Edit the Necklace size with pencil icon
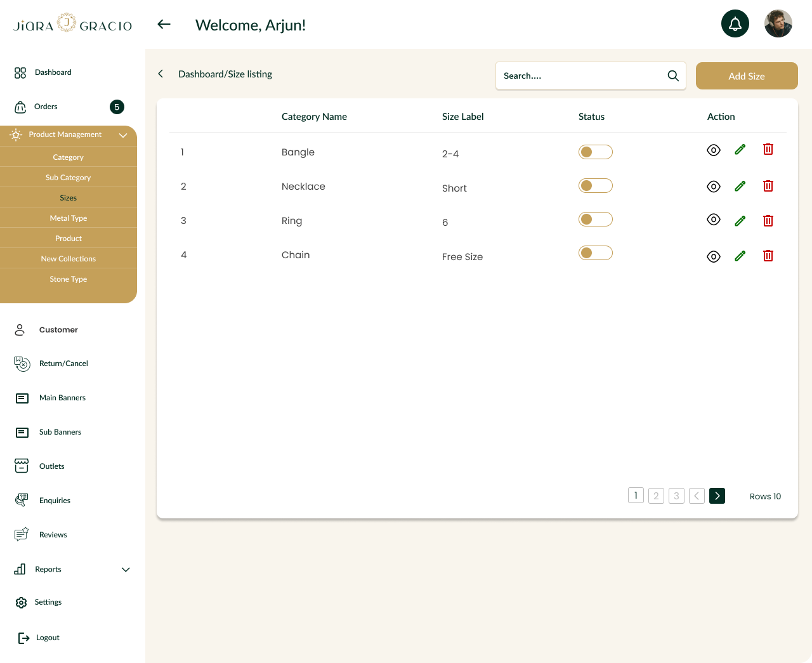This screenshot has width=812, height=663. pos(740,187)
